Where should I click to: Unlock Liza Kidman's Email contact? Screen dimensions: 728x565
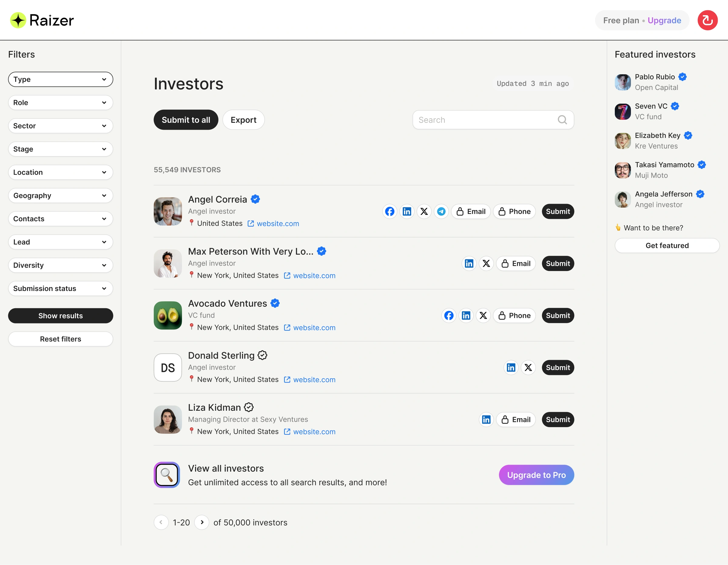point(516,420)
